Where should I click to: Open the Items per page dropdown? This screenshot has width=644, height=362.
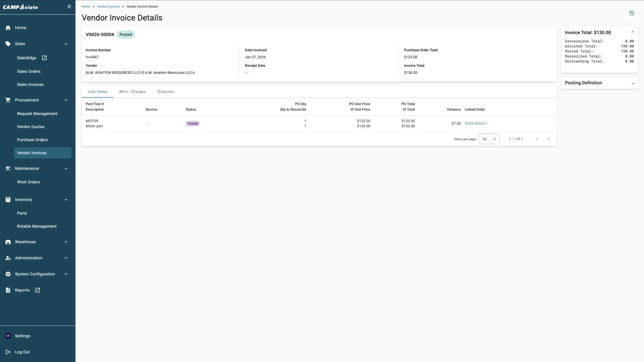click(x=489, y=139)
